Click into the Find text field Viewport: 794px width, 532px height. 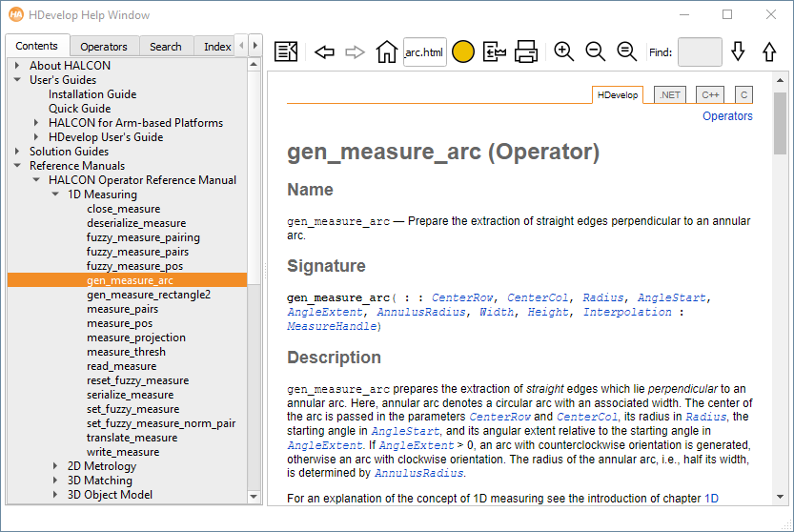pyautogui.click(x=700, y=51)
